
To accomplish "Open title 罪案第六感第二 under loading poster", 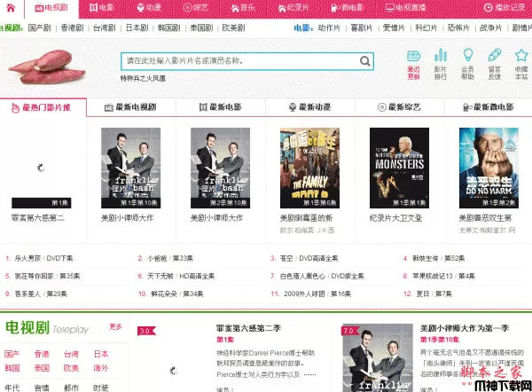I will [37, 218].
